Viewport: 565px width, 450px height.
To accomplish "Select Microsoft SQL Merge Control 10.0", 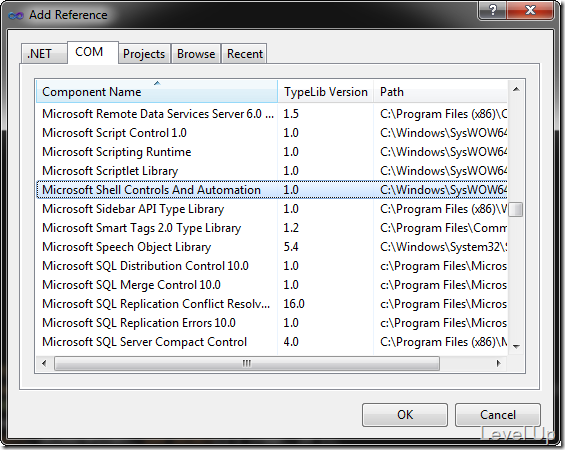I will pyautogui.click(x=272, y=285).
